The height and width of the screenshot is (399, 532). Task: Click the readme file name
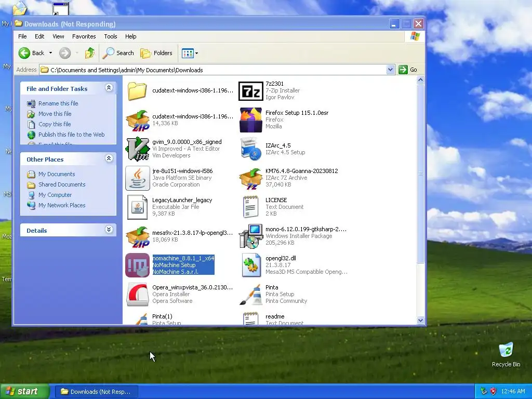coord(275,316)
